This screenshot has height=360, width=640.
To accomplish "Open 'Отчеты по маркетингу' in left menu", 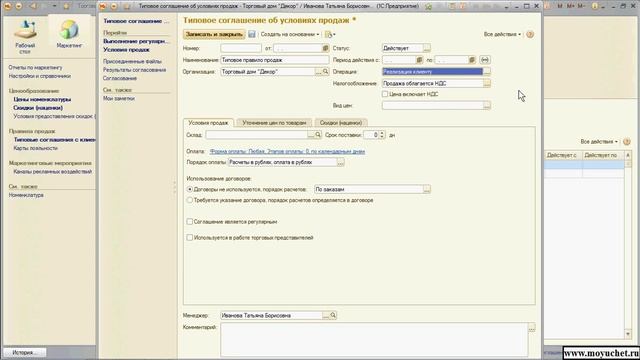I will (x=36, y=67).
